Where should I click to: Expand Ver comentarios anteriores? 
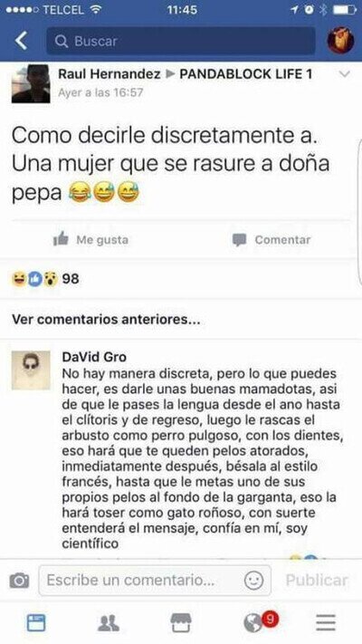(x=106, y=319)
